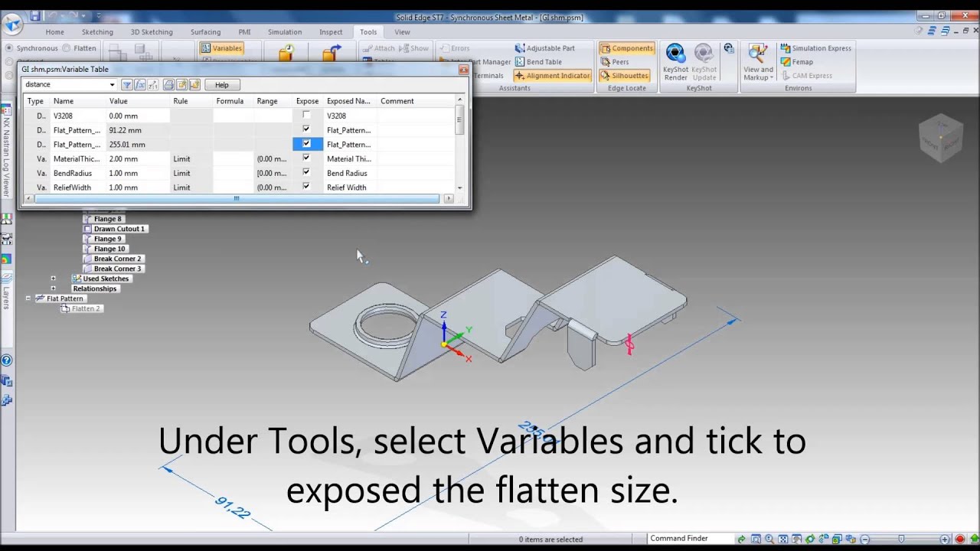
Task: Switch to the Sketching ribbon tab
Action: coord(97,32)
